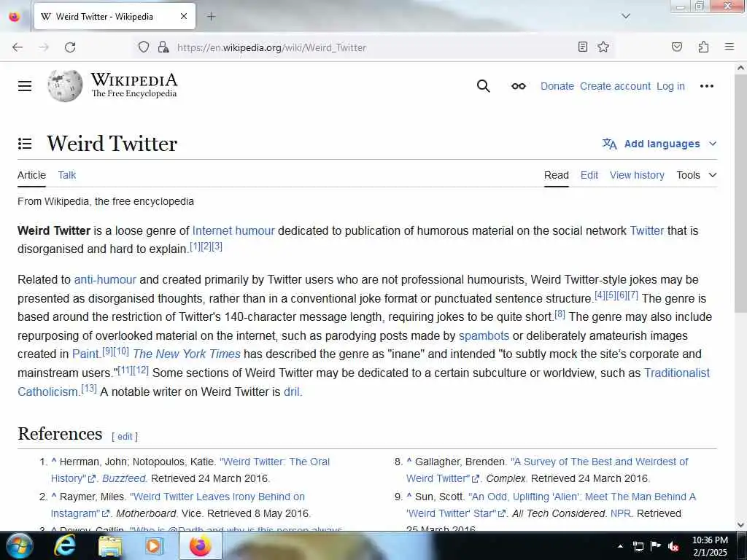
Task: Open the appearance glasses icon
Action: coord(519,86)
